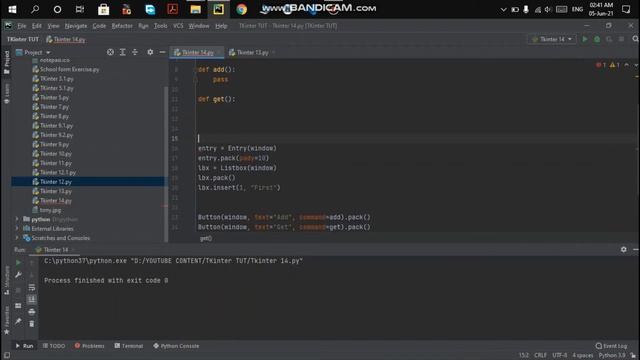Open Run panel settings gear
The height and width of the screenshot is (360, 640).
click(624, 249)
